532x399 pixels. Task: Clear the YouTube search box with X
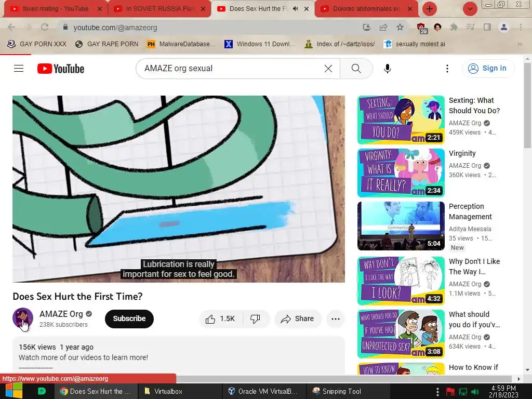point(328,69)
